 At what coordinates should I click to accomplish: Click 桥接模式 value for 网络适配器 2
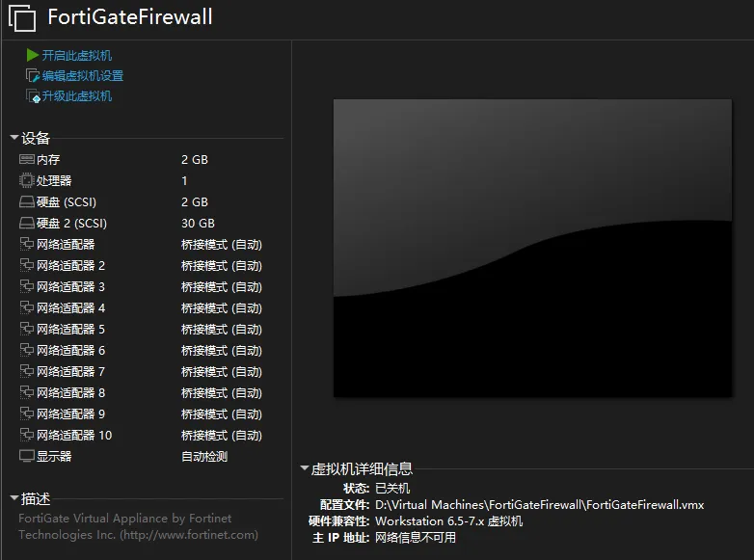click(222, 266)
